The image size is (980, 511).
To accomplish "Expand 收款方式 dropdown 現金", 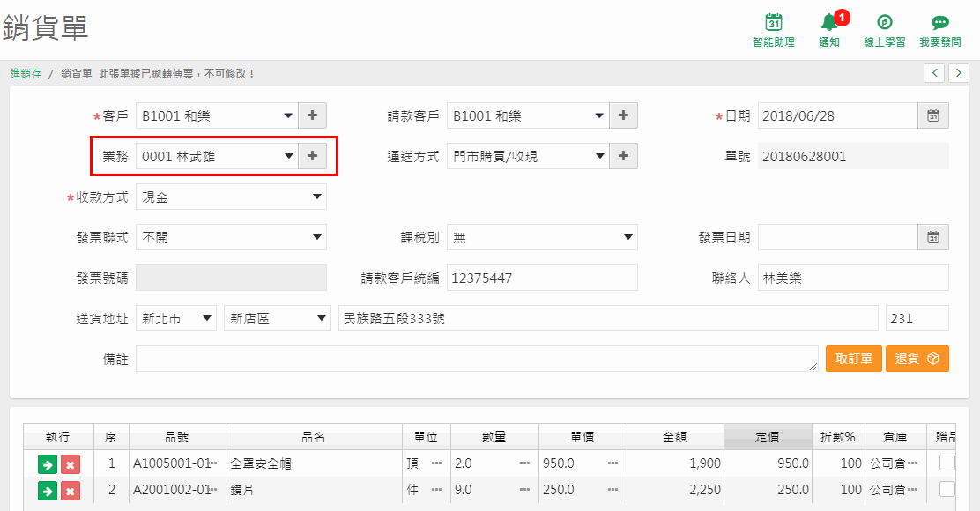I will (x=231, y=196).
